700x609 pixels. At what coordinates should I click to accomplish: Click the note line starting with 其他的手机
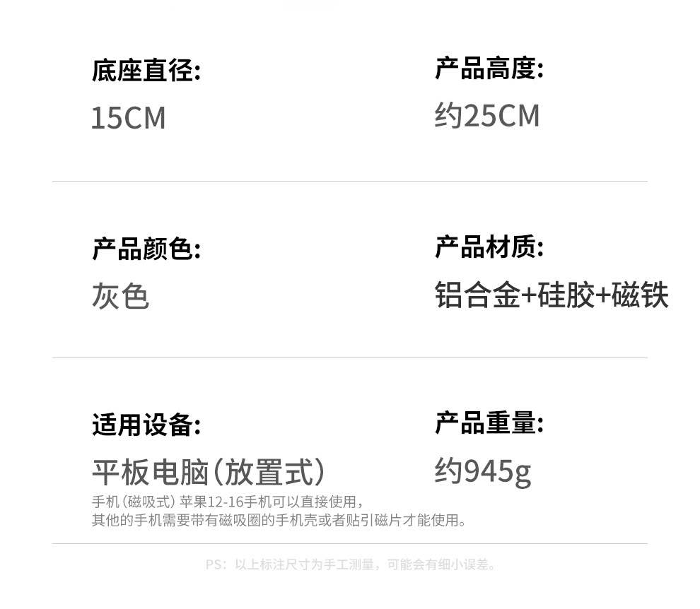[x=279, y=521]
